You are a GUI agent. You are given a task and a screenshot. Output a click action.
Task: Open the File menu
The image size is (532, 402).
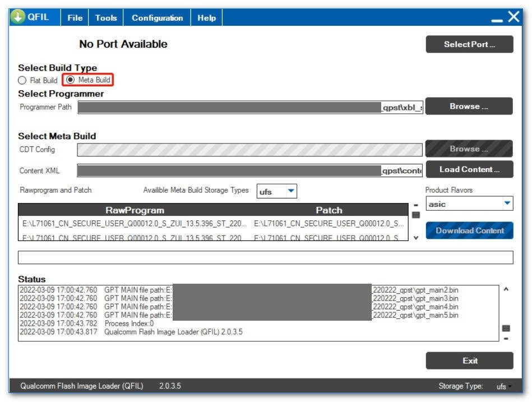coord(75,17)
